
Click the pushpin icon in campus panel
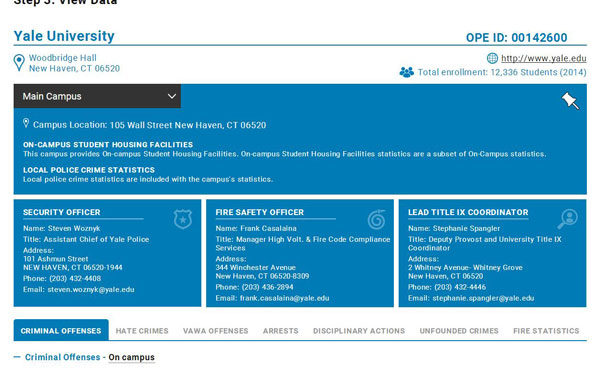click(x=570, y=101)
